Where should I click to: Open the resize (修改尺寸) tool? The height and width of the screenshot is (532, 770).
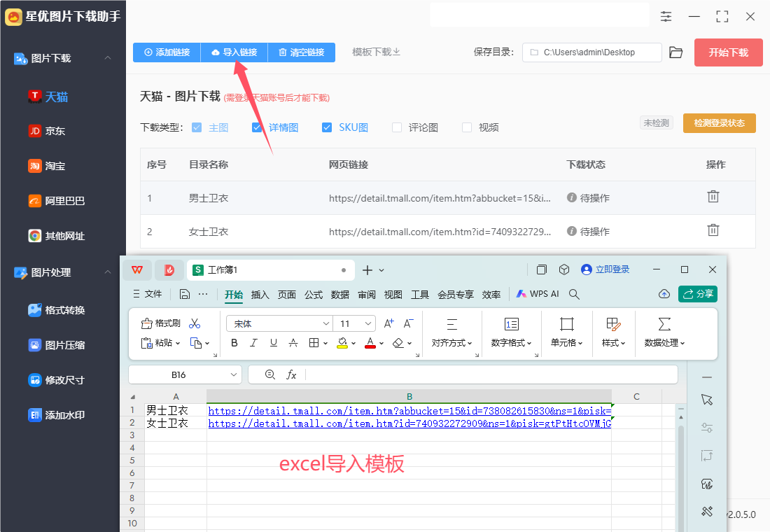tap(57, 379)
